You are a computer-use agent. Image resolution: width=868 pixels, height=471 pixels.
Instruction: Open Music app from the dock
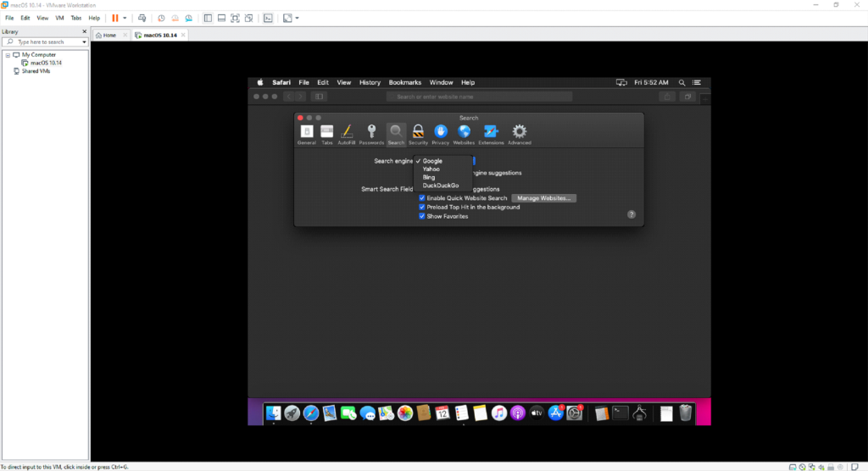[x=498, y=413]
